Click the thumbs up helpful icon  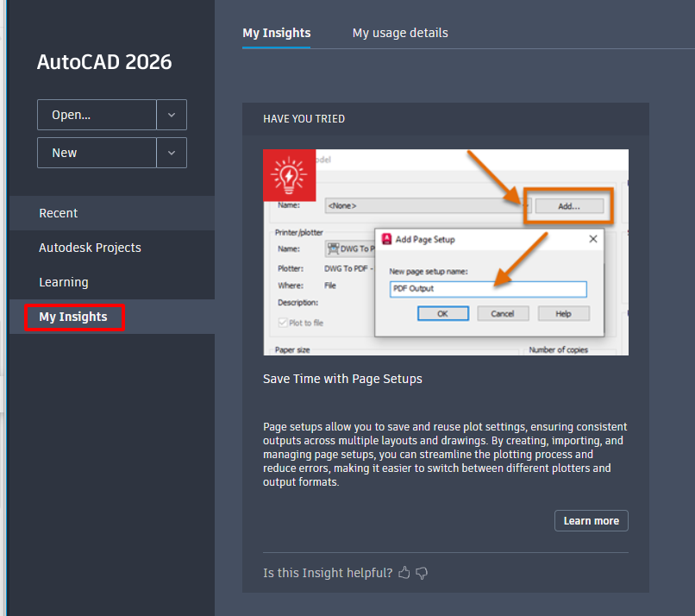[404, 573]
